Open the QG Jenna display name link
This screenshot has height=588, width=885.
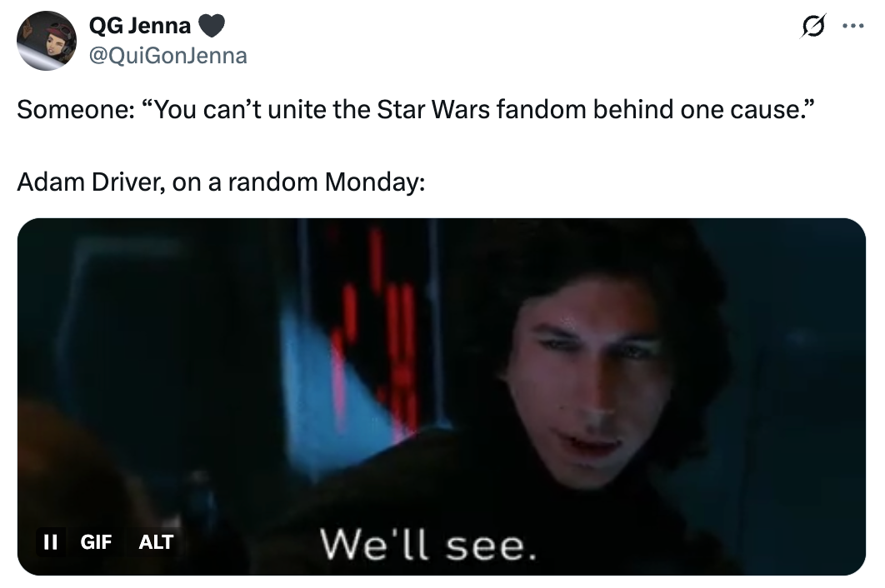coord(140,26)
